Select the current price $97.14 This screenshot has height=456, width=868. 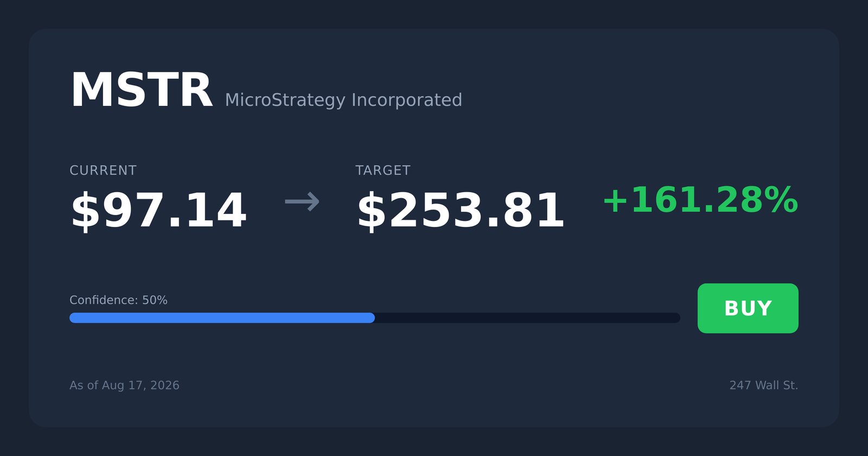click(158, 211)
